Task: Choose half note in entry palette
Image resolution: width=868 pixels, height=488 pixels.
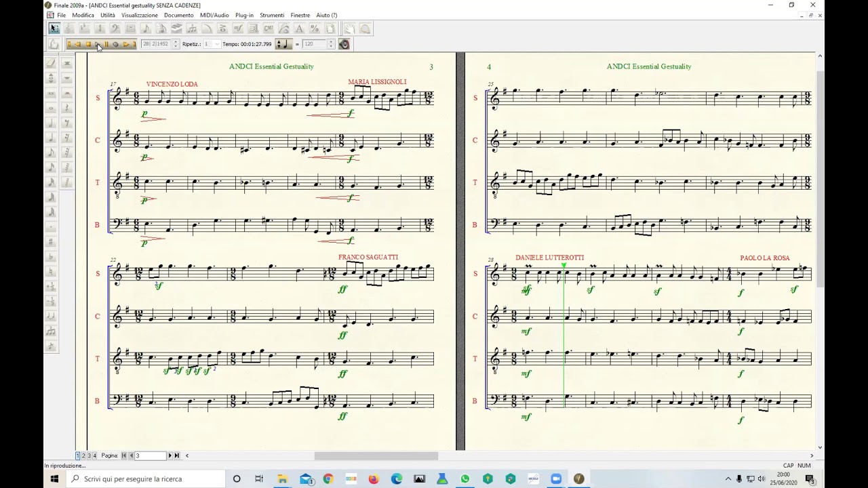Action: pos(51,123)
